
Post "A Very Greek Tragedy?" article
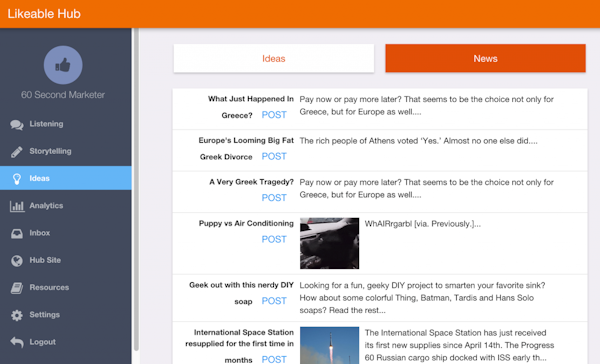274,198
